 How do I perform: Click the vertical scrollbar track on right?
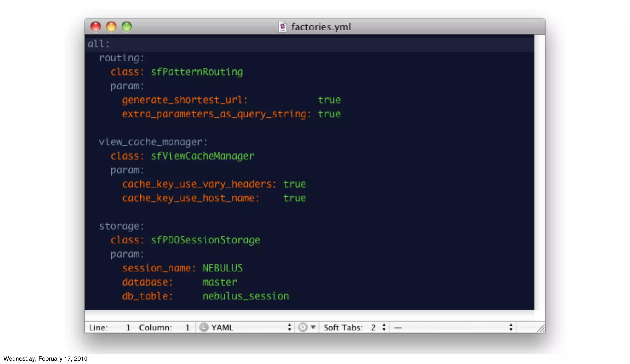(540, 172)
